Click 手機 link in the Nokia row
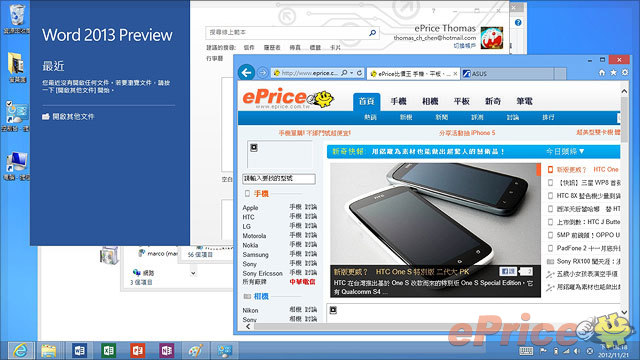 [296, 244]
